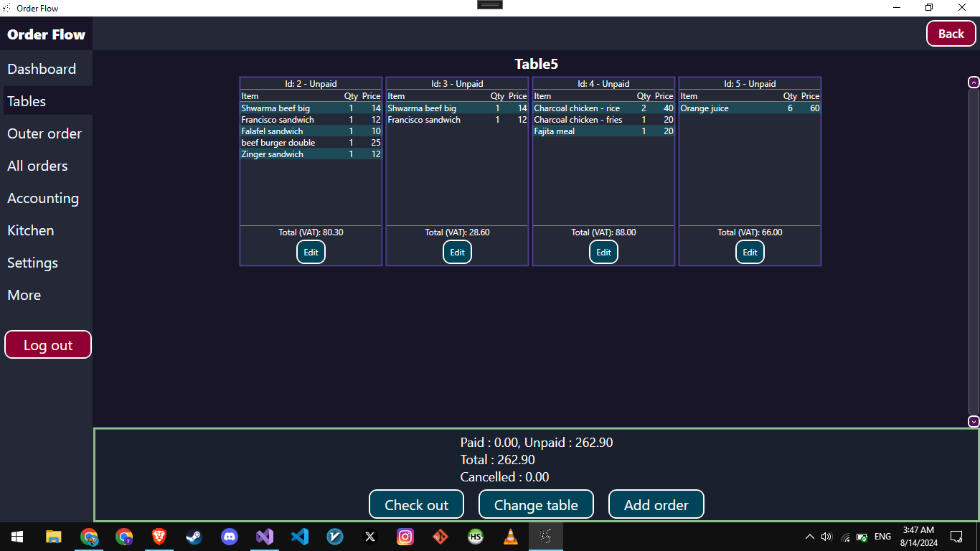Open the Accounting section
The height and width of the screenshot is (551, 980).
43,198
